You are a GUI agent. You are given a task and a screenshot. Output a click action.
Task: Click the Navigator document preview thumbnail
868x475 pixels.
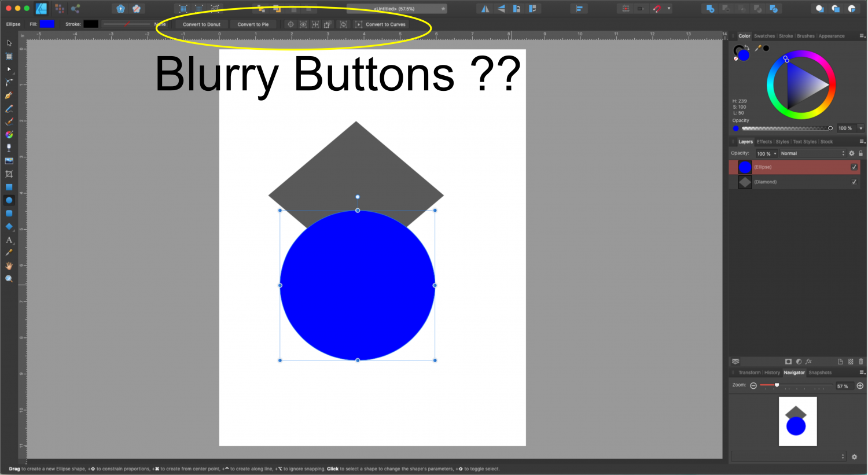(x=797, y=421)
